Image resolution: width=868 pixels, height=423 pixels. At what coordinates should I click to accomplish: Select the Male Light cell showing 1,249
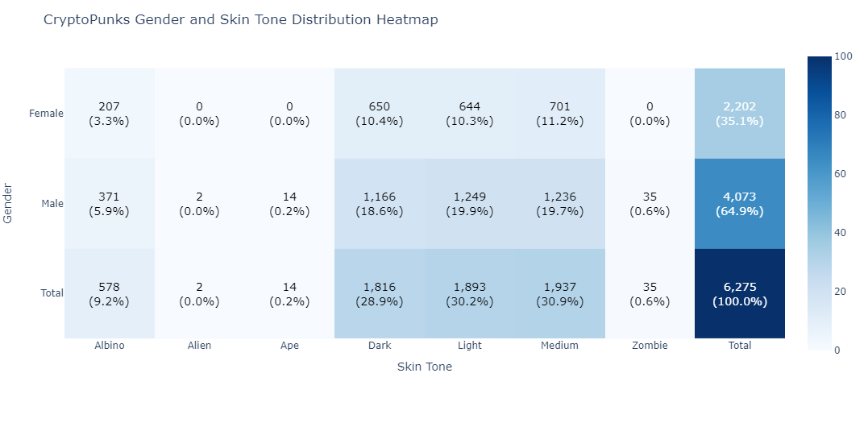(x=469, y=204)
